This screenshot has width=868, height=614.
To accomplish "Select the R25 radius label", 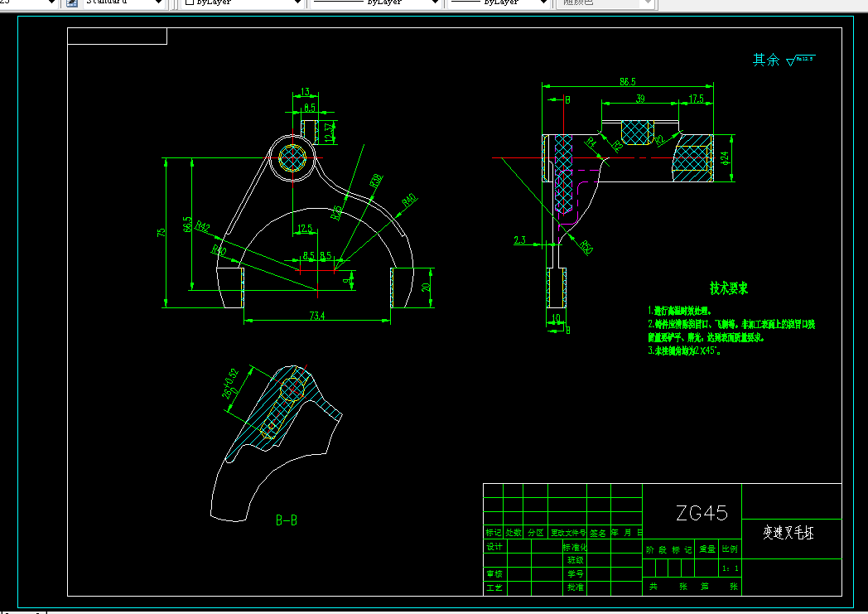I will tap(336, 213).
